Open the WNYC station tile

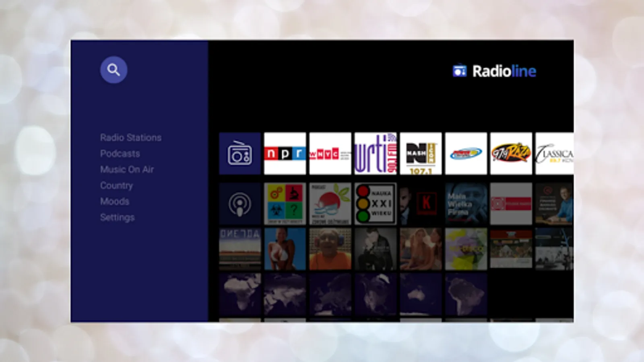330,154
